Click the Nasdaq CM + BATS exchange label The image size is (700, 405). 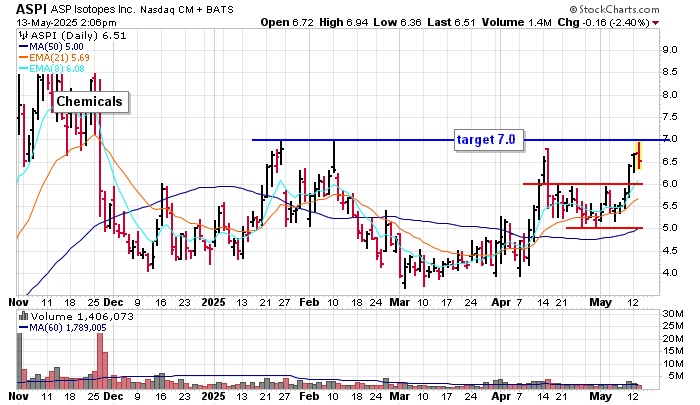pyautogui.click(x=187, y=9)
